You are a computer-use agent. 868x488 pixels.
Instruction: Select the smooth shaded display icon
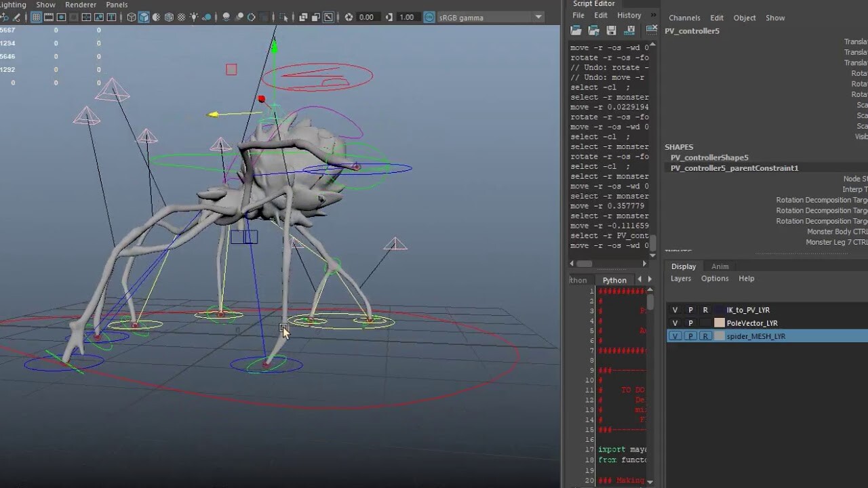143,18
